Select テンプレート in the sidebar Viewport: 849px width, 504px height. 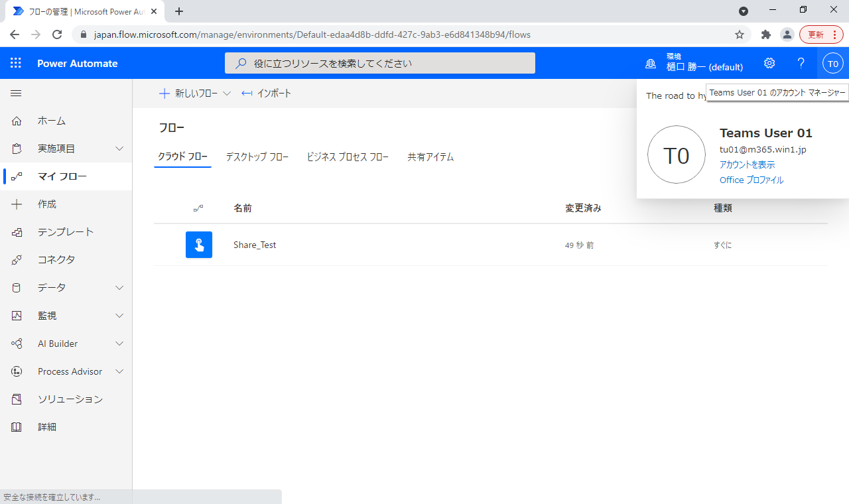click(x=66, y=232)
